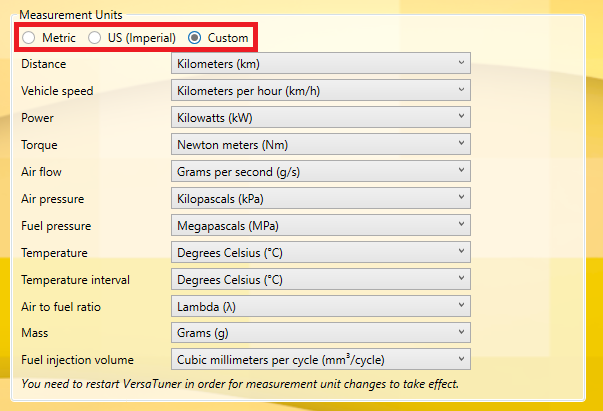This screenshot has width=603, height=411.
Task: Expand the Torque dropdown showing Newton meters
Action: pos(321,144)
